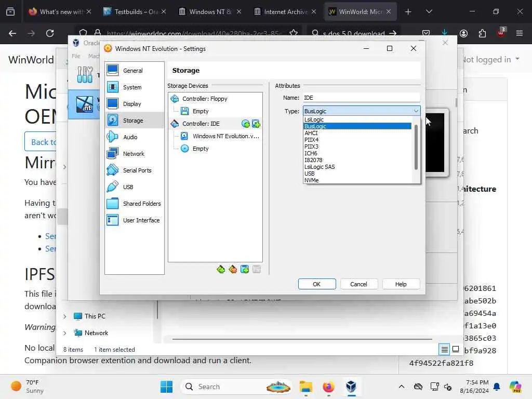Reload the current web page
This screenshot has height=399, width=532.
[x=50, y=33]
